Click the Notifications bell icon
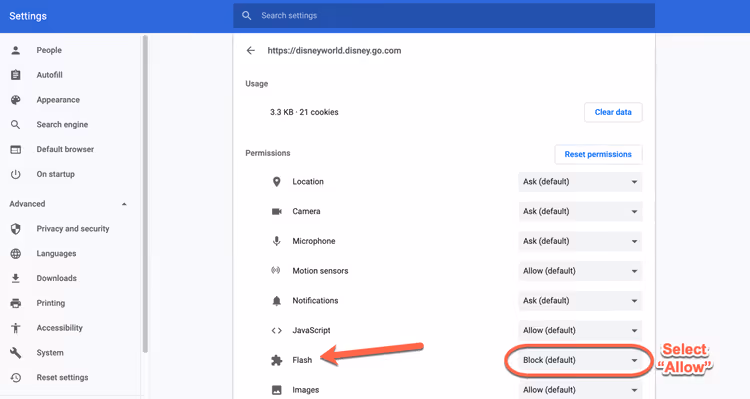 276,301
